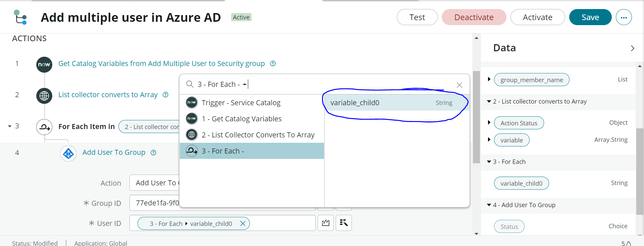The height and width of the screenshot is (246, 644).
Task: Select 3 - For Each entry in picker
Action: [x=252, y=151]
